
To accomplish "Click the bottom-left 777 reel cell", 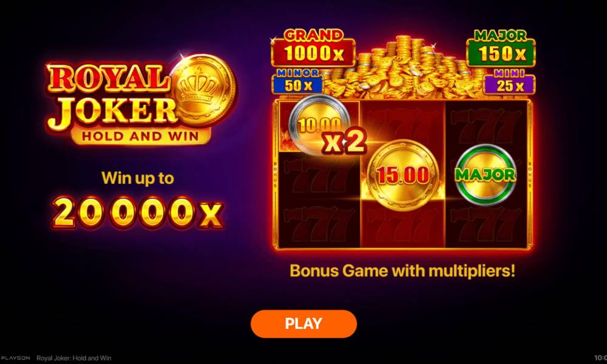I will pos(319,225).
